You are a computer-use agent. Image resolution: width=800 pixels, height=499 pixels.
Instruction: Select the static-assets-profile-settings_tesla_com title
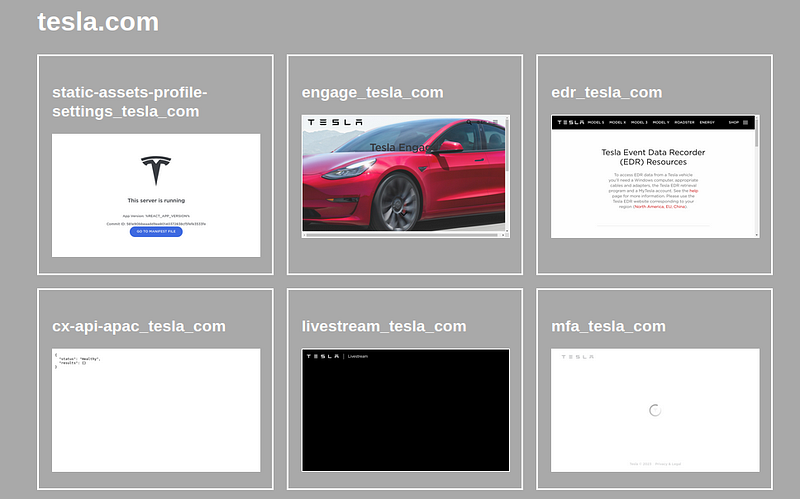[130, 102]
